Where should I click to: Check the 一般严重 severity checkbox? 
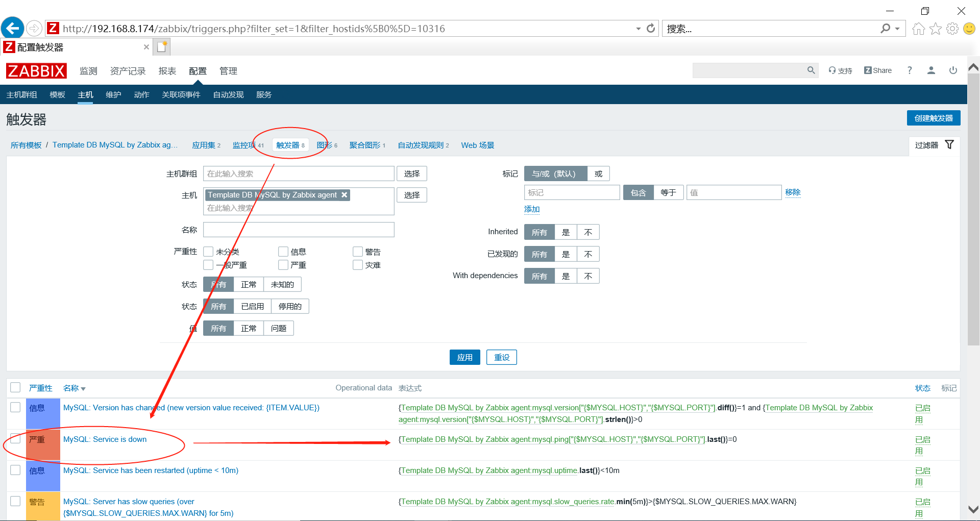(208, 265)
